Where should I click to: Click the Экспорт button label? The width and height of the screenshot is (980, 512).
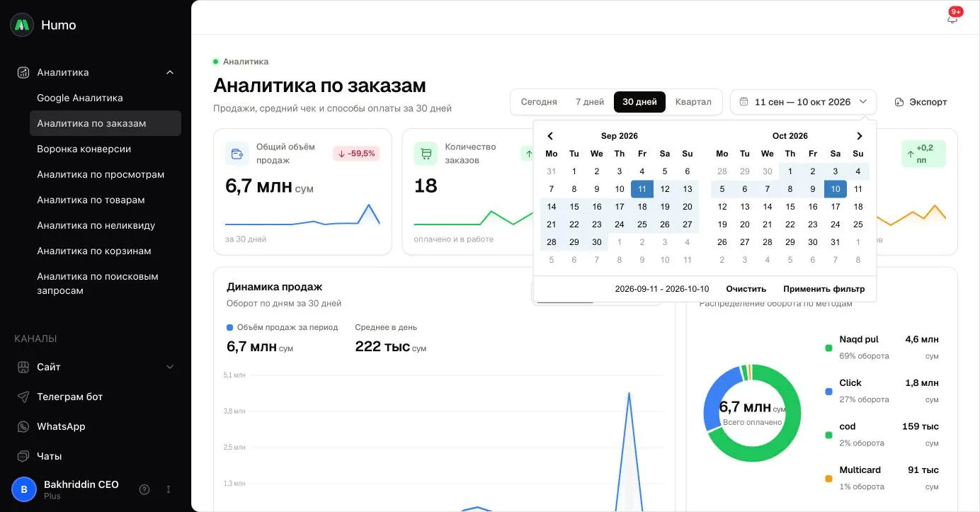928,102
